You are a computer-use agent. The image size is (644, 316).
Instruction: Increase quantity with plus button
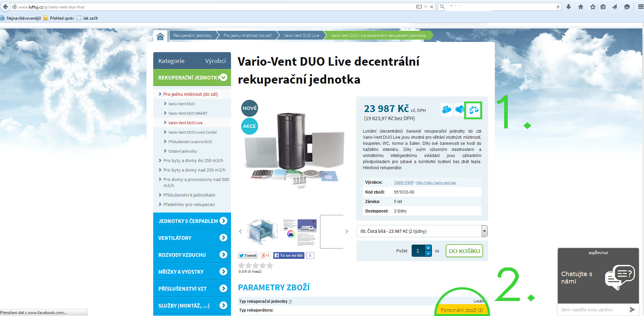click(x=428, y=248)
